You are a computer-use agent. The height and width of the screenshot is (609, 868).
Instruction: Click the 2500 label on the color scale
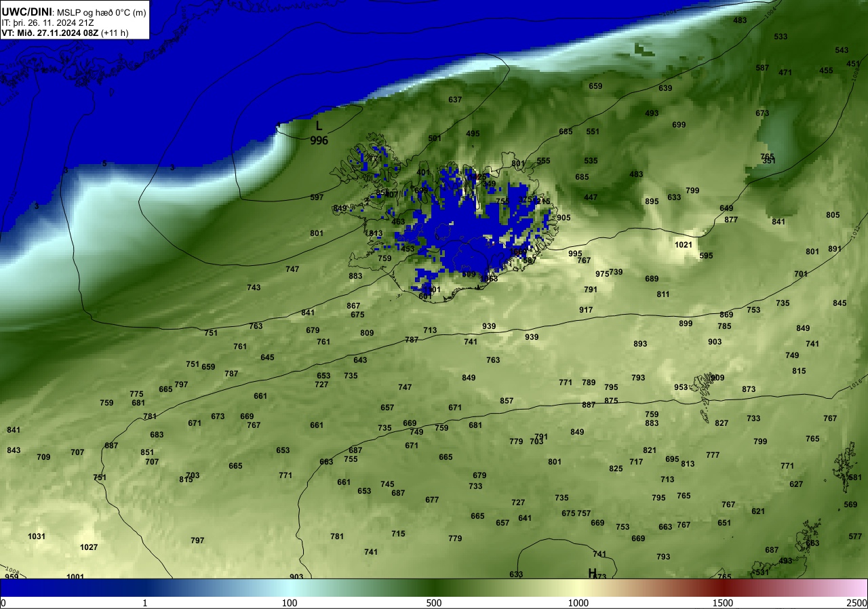pos(858,603)
